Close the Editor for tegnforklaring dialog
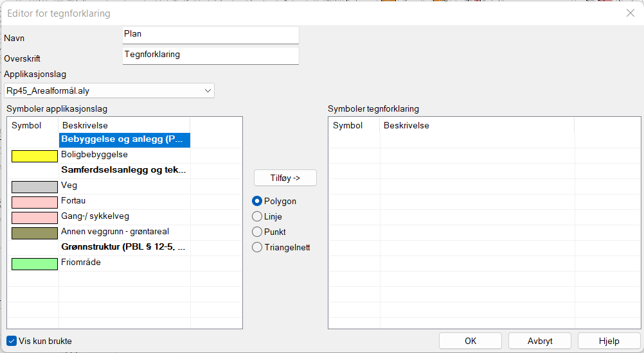Image resolution: width=644 pixels, height=353 pixels. click(630, 13)
